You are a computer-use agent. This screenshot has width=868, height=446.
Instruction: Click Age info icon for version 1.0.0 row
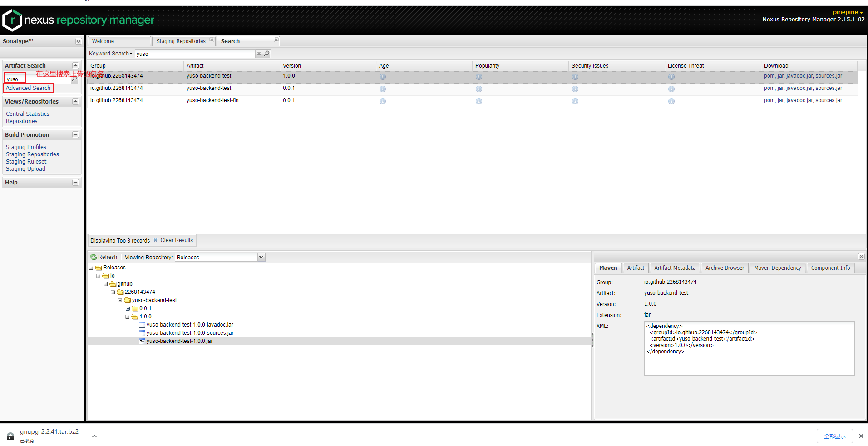[x=383, y=77]
